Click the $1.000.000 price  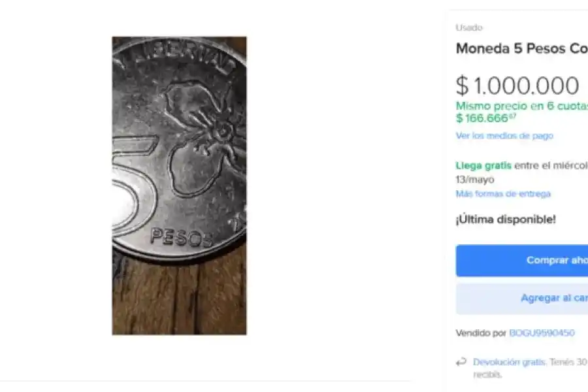point(517,86)
